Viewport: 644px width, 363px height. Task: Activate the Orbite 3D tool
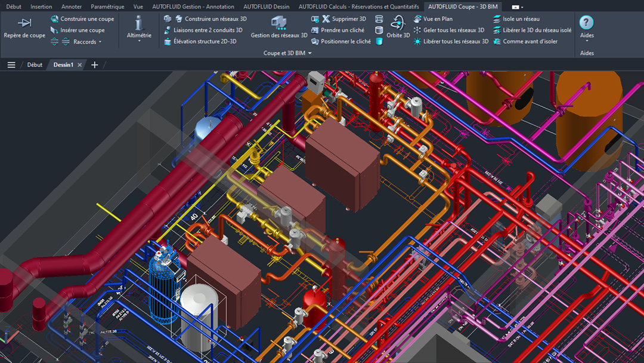pyautogui.click(x=398, y=28)
